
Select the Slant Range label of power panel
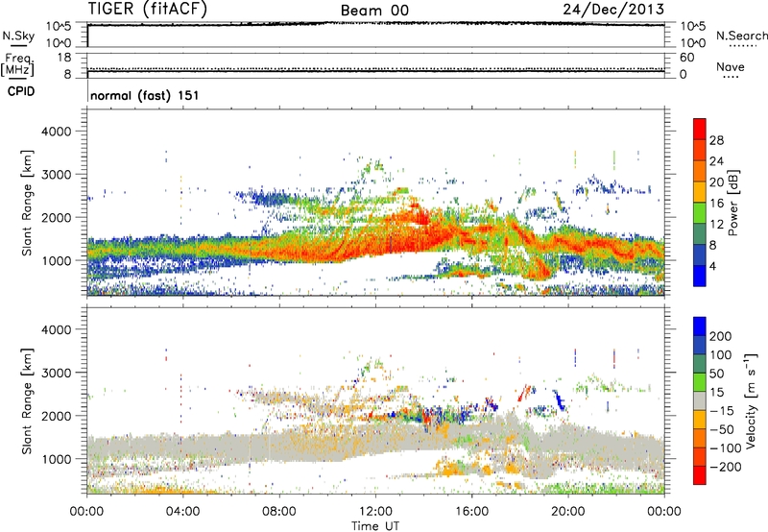coord(27,203)
